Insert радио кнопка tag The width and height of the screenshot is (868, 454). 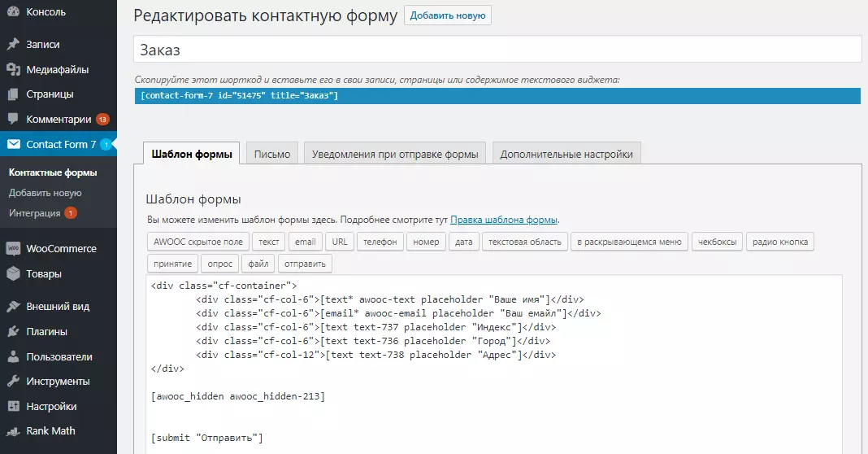pos(780,242)
